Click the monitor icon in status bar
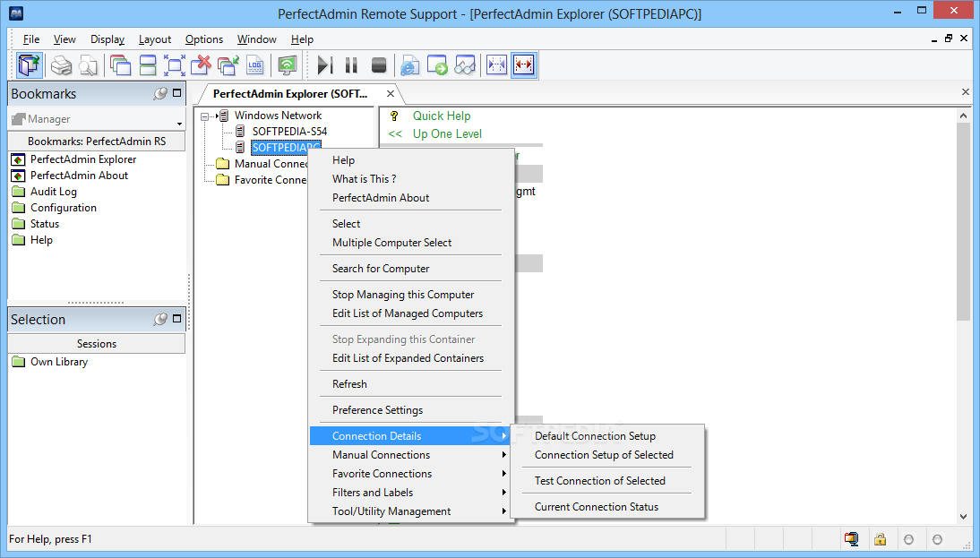The width and height of the screenshot is (980, 558). pos(851,539)
